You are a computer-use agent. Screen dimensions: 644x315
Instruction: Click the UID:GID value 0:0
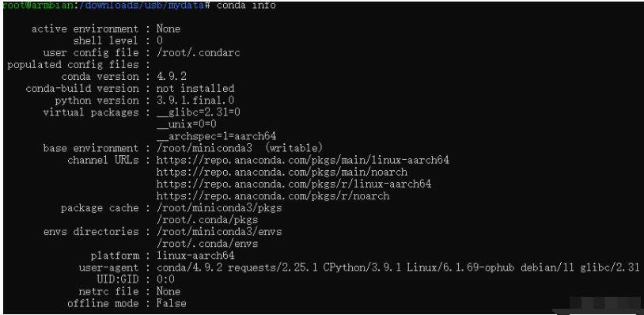166,279
